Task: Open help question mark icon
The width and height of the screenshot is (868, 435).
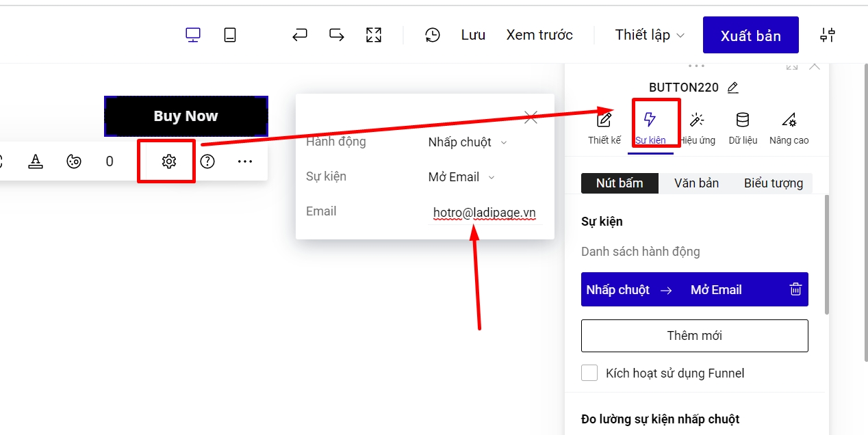Action: pos(207,161)
